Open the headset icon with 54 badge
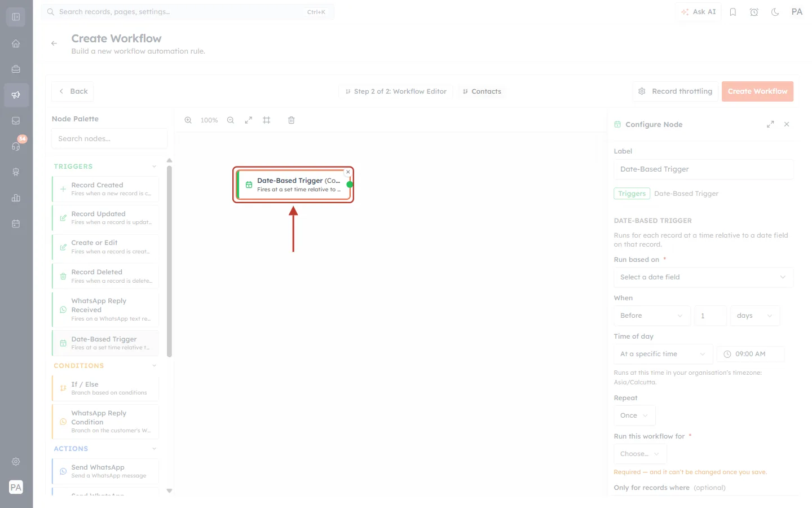812x508 pixels. coord(16,146)
